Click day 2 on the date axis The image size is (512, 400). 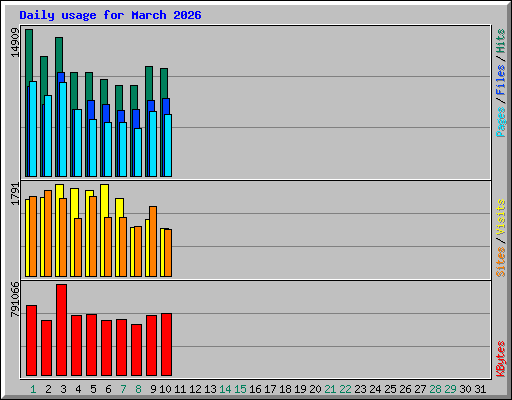(x=48, y=389)
